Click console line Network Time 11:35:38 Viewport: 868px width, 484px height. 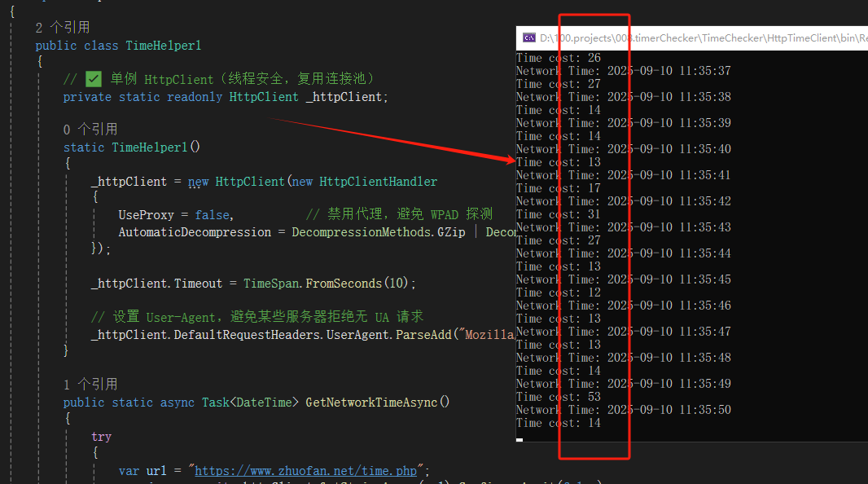point(624,97)
